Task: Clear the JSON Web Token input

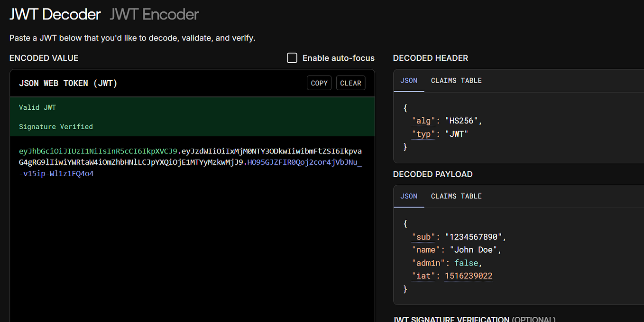Action: 350,83
